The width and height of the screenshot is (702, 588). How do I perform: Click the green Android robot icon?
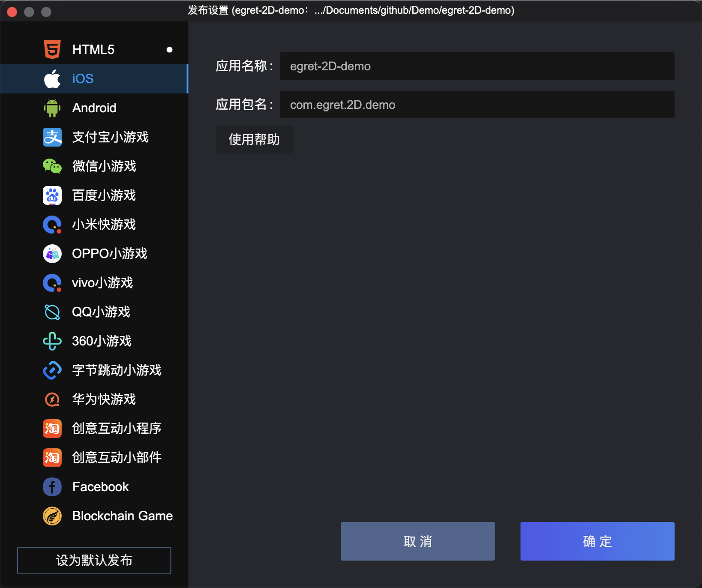pyautogui.click(x=52, y=108)
